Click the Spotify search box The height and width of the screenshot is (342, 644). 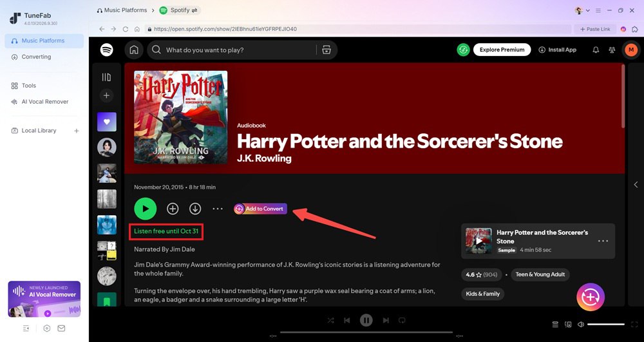pyautogui.click(x=232, y=50)
